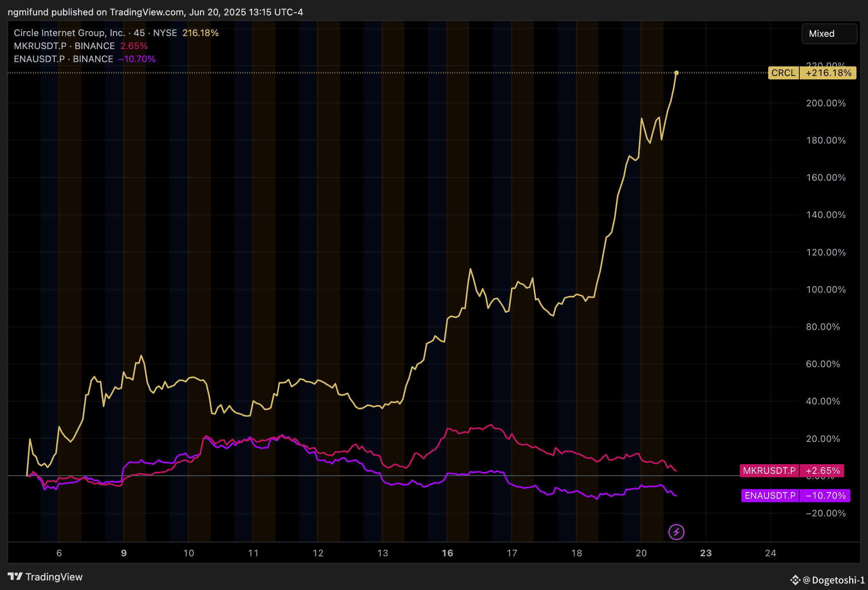
Task: Click the 100.00% price axis label
Action: click(826, 290)
